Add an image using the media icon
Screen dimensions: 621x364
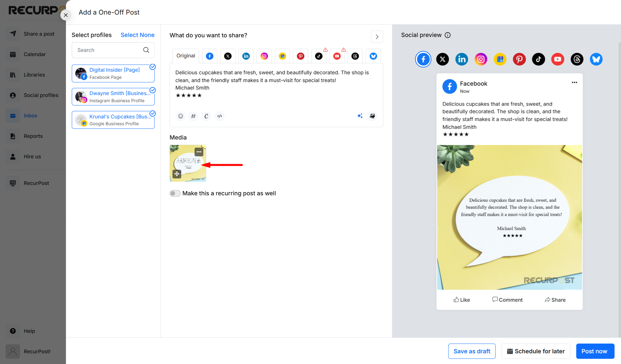point(373,116)
